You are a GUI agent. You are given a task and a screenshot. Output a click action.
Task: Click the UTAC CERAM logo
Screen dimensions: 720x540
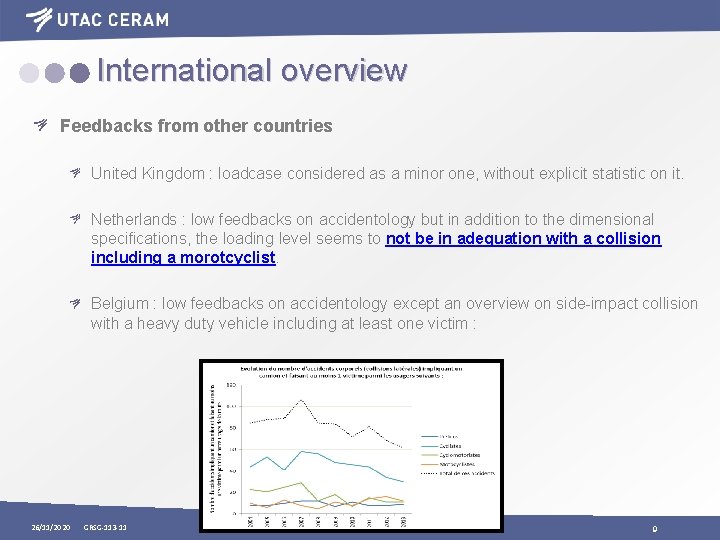coord(97,19)
